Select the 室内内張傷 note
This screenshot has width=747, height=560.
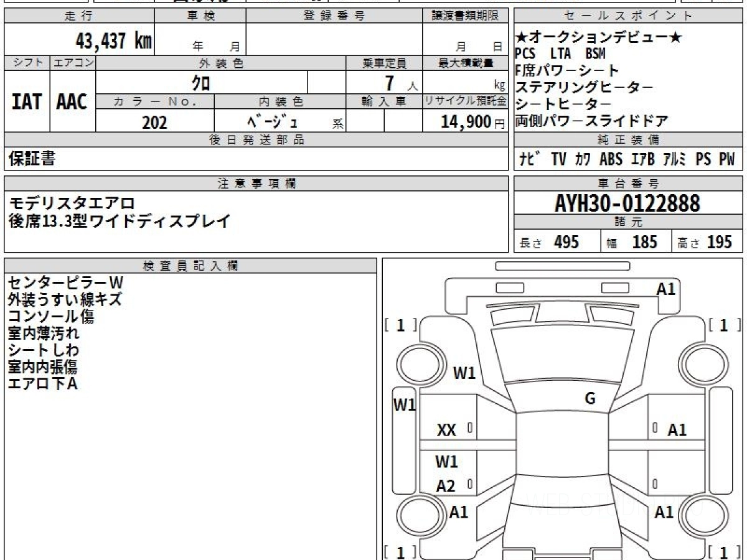(x=42, y=367)
